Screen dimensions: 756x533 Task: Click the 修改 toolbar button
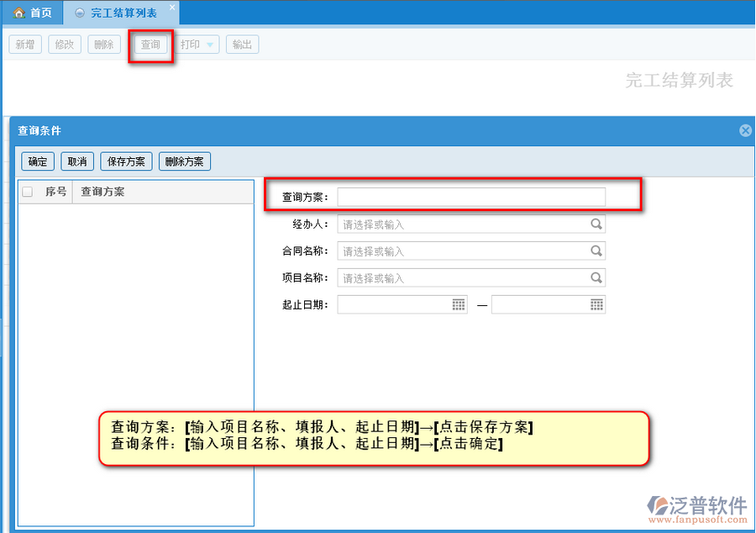[65, 45]
